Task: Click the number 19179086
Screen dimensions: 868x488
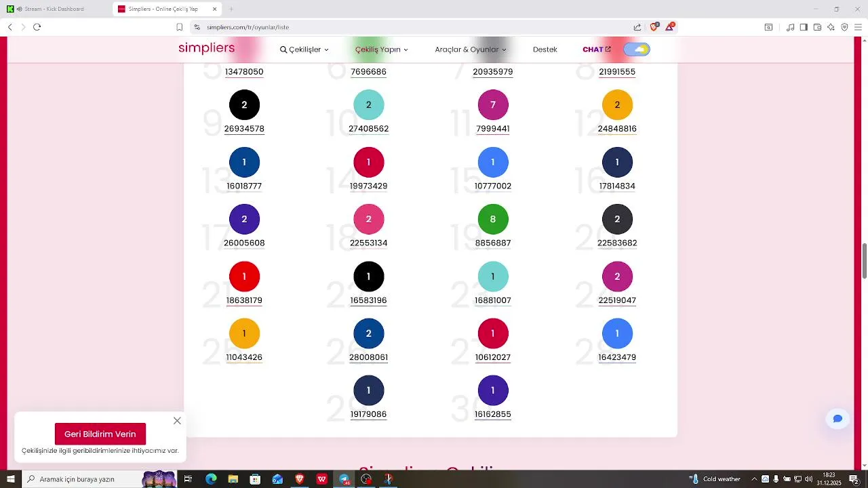Action: tap(369, 414)
